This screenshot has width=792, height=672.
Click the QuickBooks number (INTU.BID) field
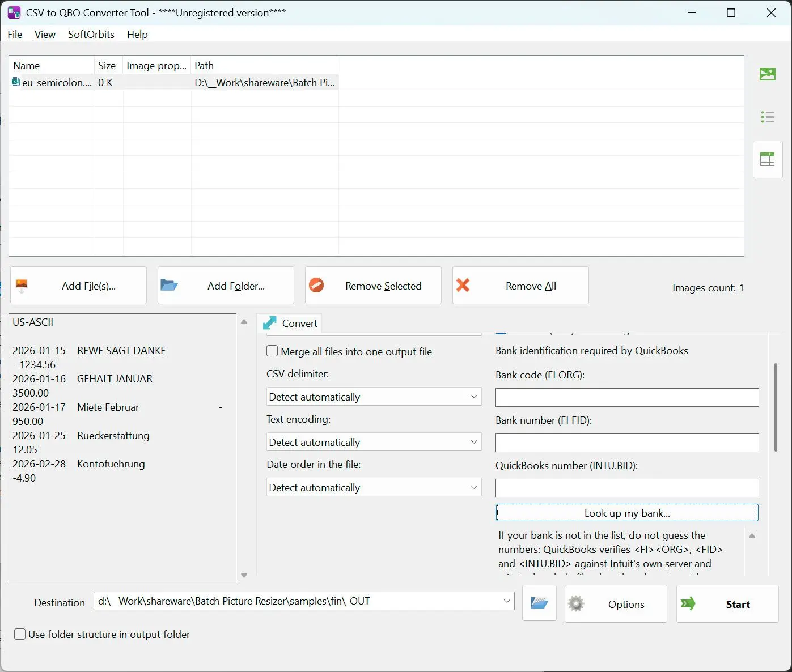pyautogui.click(x=627, y=488)
